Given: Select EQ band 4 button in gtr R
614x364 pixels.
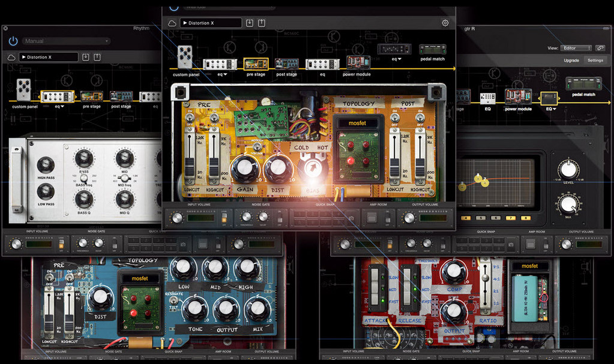Looking at the screenshot, I should (x=466, y=218).
